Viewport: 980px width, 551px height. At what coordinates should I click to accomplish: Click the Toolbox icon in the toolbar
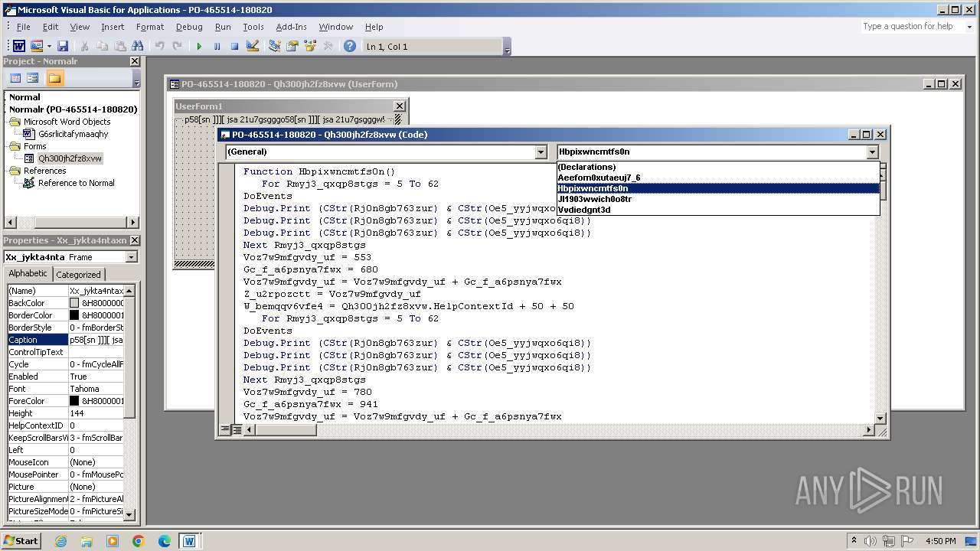(x=328, y=47)
